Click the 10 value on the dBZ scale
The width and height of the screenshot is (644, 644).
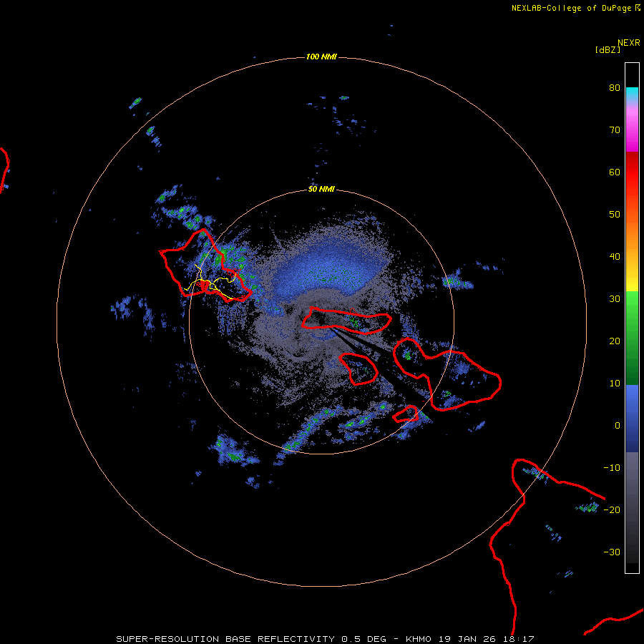coord(615,384)
